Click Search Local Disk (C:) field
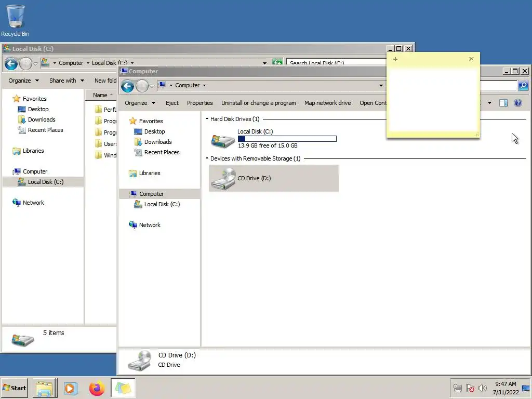Screen dimensions: 532x399 click(x=337, y=62)
